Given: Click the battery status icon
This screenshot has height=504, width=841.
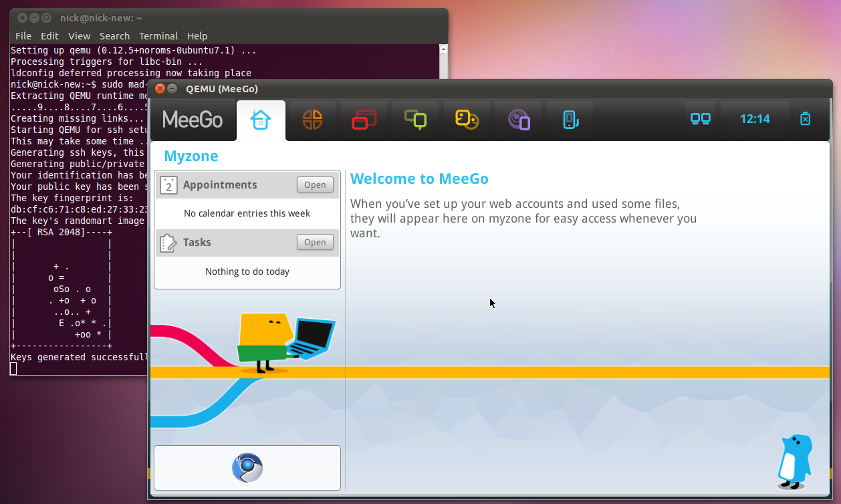Looking at the screenshot, I should pos(805,119).
